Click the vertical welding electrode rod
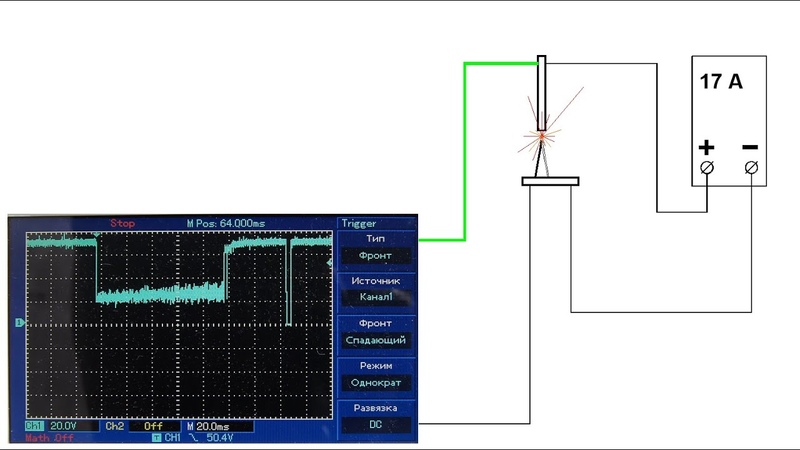800x450 pixels. (541, 93)
